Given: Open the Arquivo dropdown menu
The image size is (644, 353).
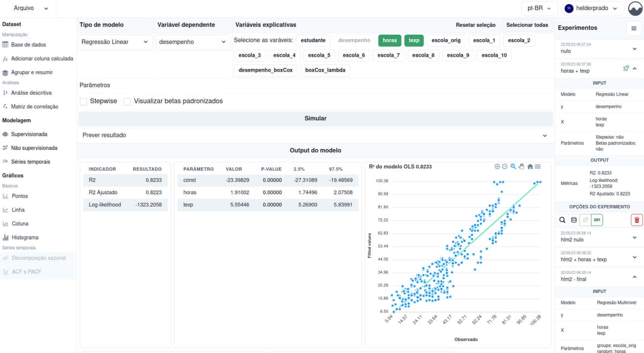Looking at the screenshot, I should click(x=30, y=9).
